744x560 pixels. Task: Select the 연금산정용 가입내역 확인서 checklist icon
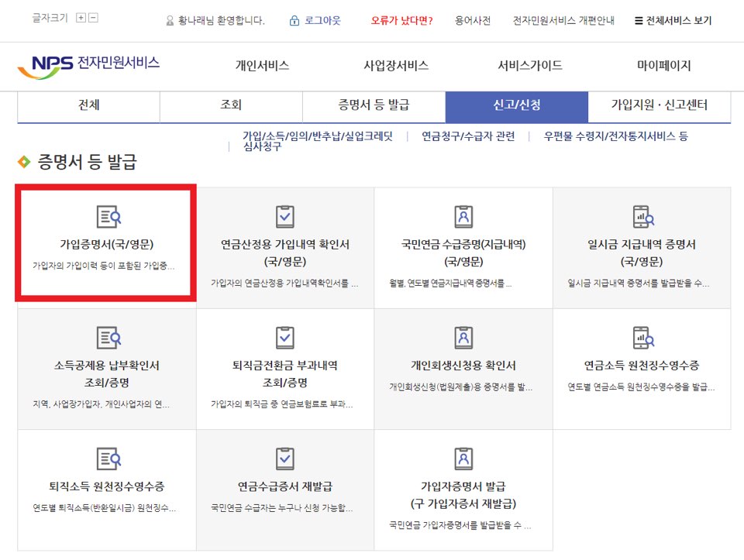click(284, 216)
